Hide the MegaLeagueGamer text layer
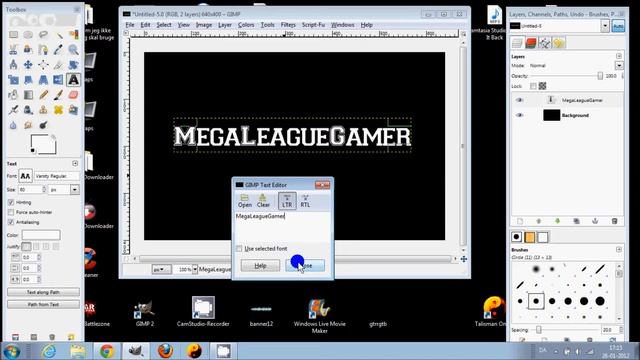This screenshot has height=360, width=640. coord(519,100)
